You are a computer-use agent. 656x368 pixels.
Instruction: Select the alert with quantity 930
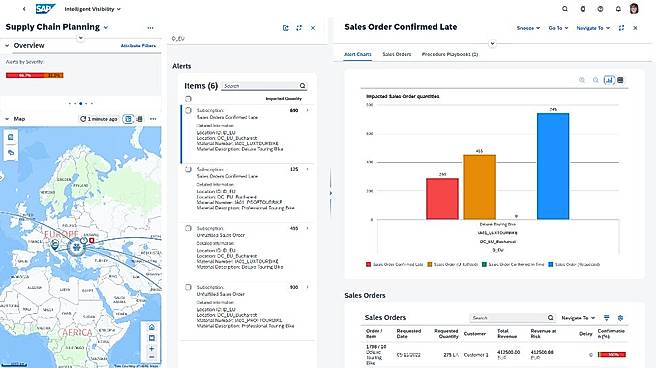click(x=188, y=287)
